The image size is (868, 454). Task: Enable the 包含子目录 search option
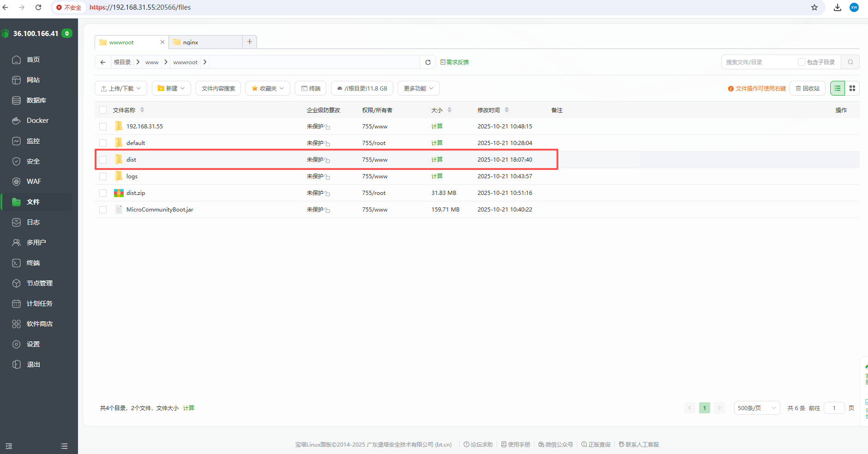click(x=802, y=61)
